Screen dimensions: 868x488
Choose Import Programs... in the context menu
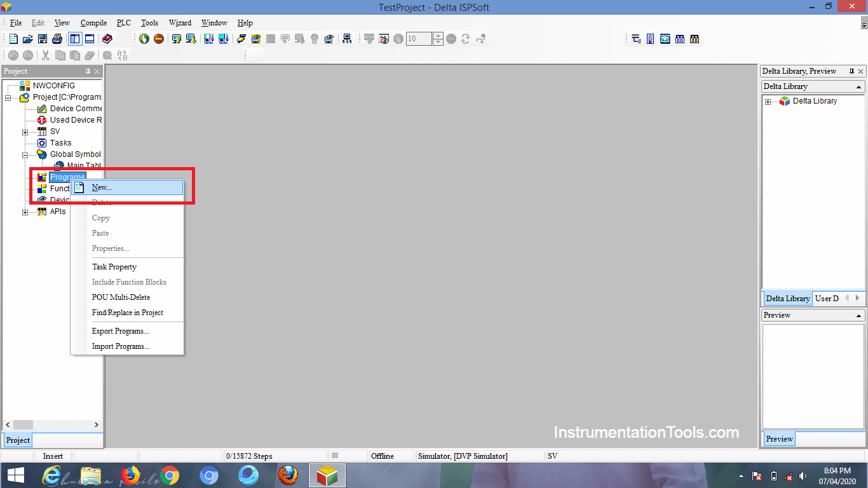pos(127,346)
